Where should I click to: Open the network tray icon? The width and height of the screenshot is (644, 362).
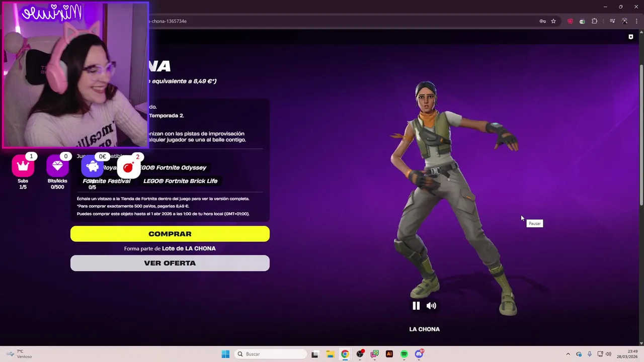click(x=600, y=354)
